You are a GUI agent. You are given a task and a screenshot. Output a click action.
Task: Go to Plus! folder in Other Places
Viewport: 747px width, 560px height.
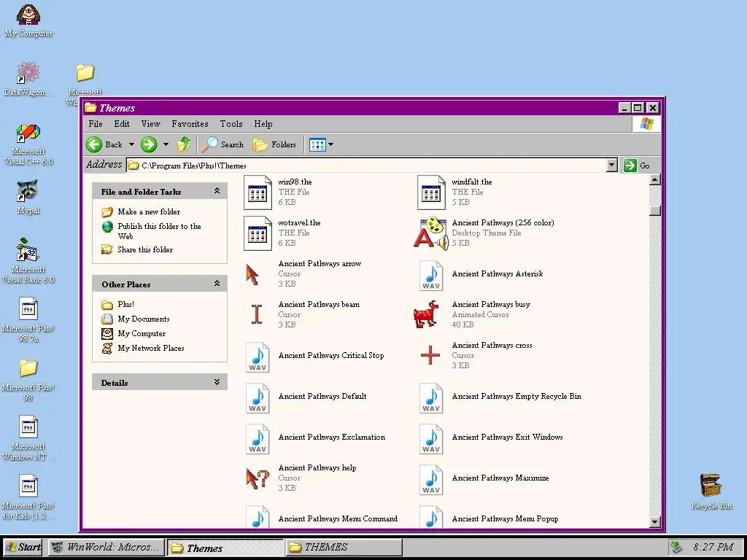(x=125, y=304)
